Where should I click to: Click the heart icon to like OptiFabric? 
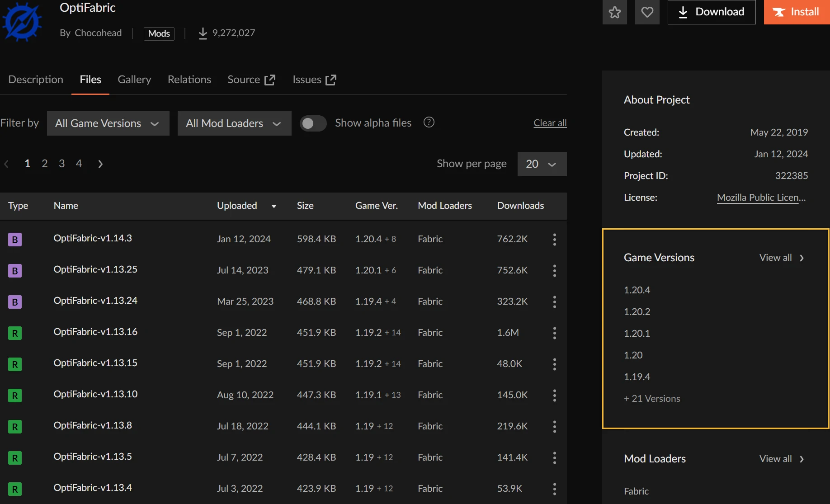(647, 12)
